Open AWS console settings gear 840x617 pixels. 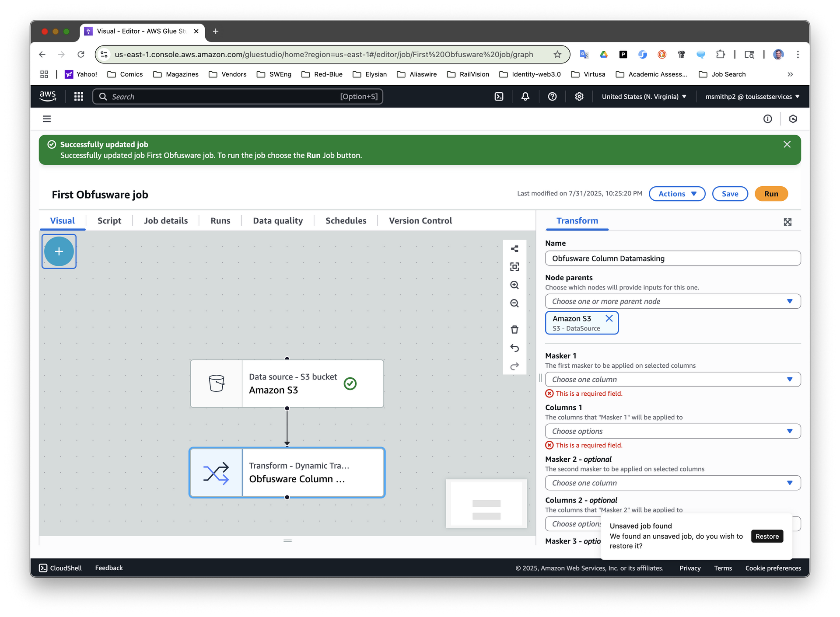(579, 97)
